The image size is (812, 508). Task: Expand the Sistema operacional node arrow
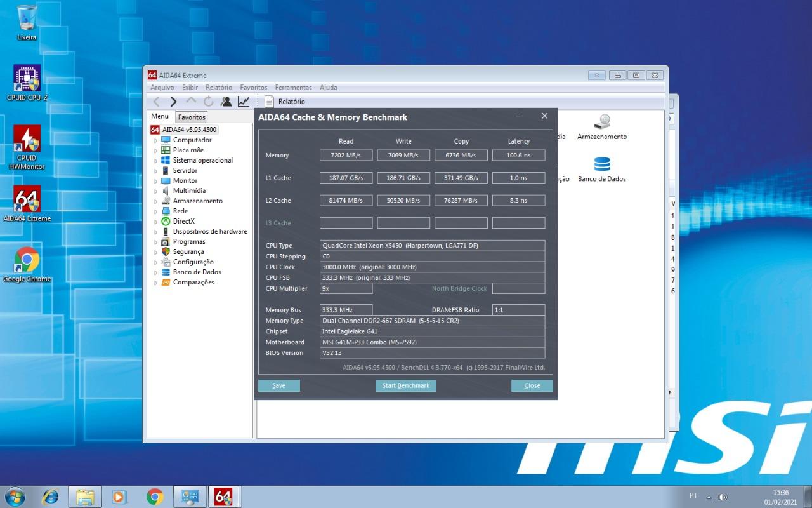[x=156, y=161]
